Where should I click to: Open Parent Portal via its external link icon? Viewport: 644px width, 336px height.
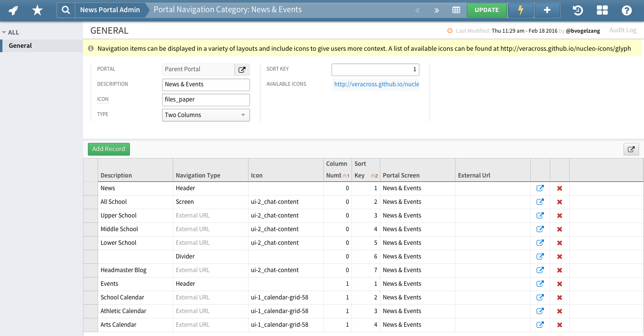pyautogui.click(x=242, y=69)
